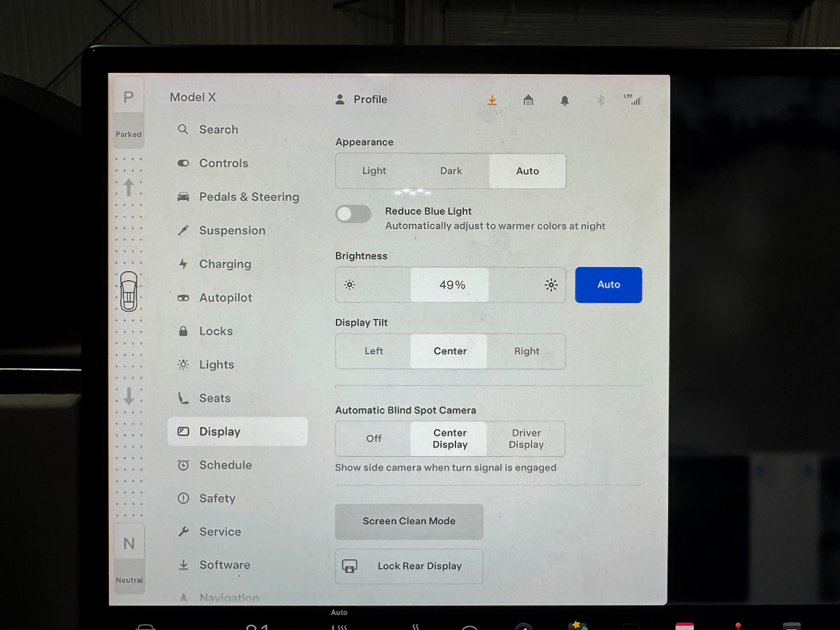Screen dimensions: 840x630
Task: Open notifications bell icon
Action: [564, 100]
